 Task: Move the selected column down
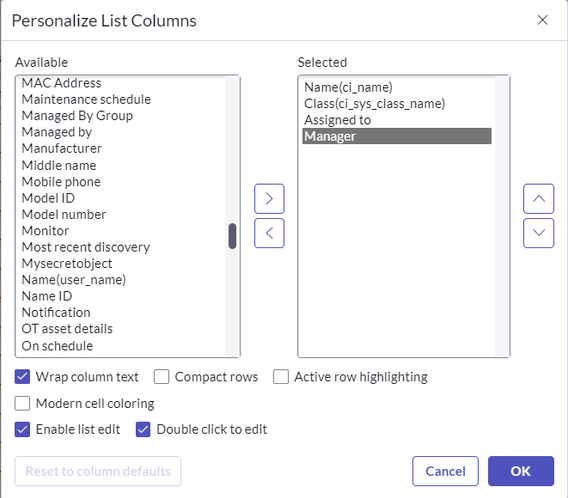pos(538,233)
